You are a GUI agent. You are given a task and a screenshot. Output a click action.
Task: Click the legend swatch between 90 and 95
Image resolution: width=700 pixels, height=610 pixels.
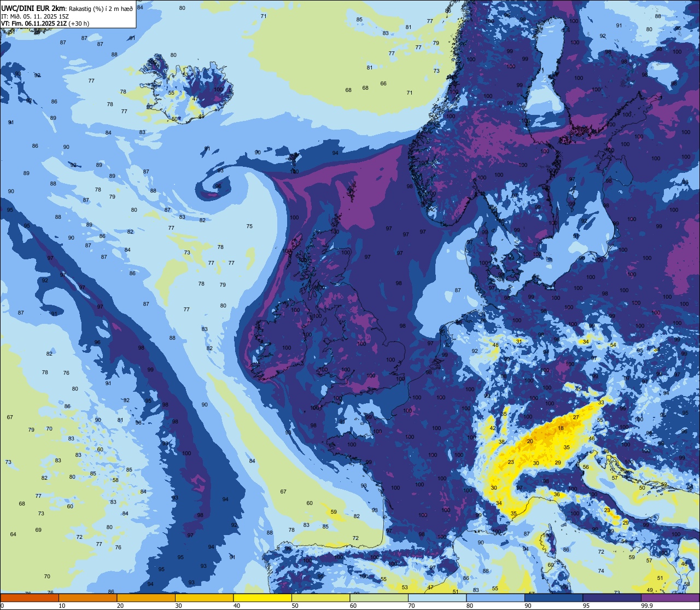[553, 597]
